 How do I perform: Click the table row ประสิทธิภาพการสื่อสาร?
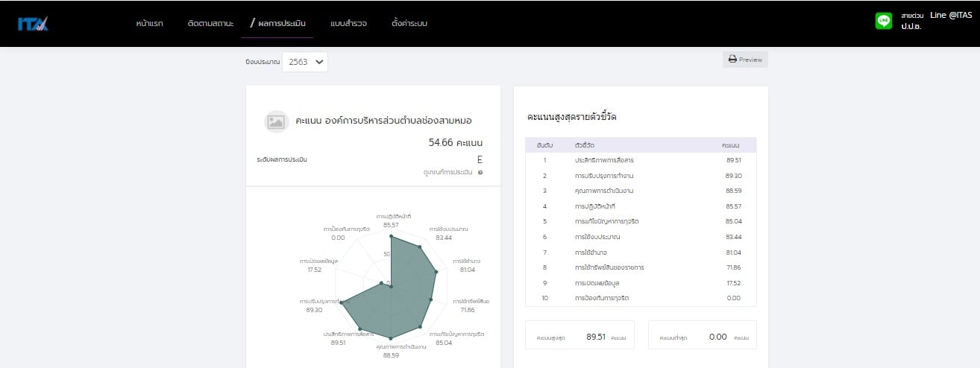641,160
